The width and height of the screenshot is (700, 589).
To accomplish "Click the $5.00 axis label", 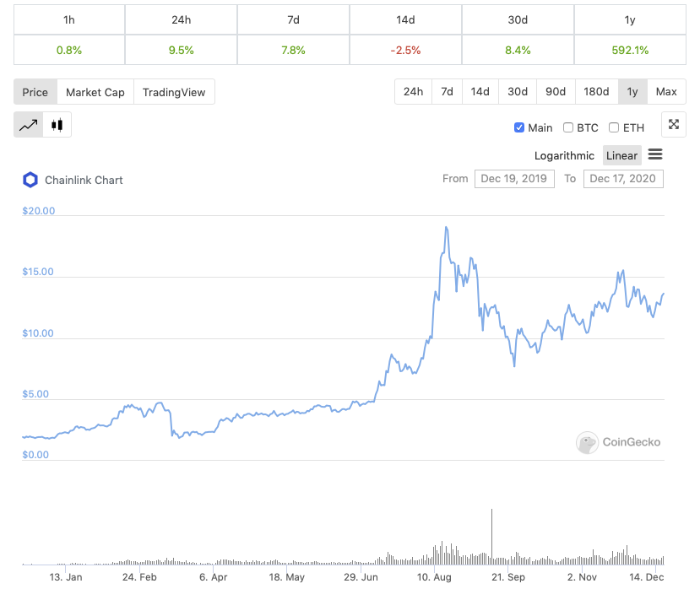I will [x=35, y=394].
